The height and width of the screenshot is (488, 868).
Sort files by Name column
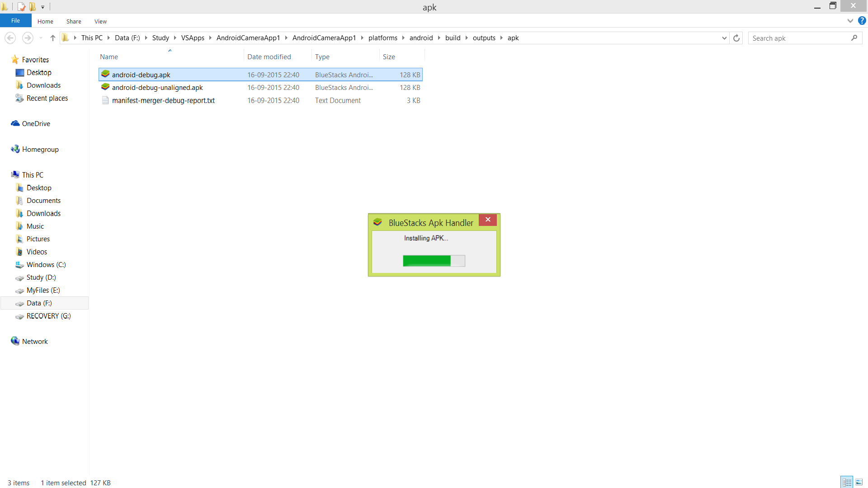109,56
